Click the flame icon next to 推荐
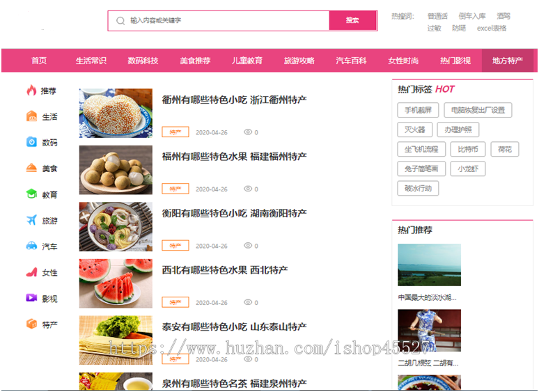The width and height of the screenshot is (539, 392). point(31,91)
